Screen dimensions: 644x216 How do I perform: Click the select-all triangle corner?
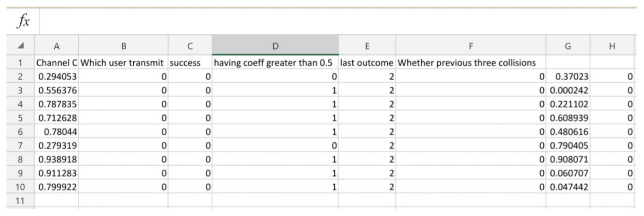(21, 46)
